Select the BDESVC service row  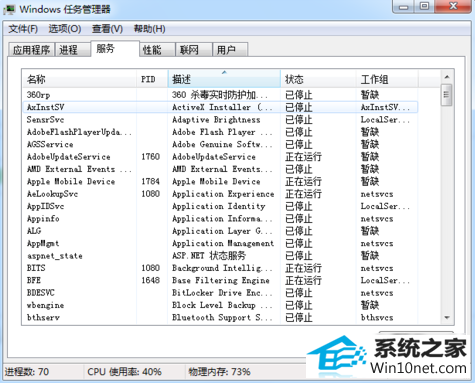[220, 293]
